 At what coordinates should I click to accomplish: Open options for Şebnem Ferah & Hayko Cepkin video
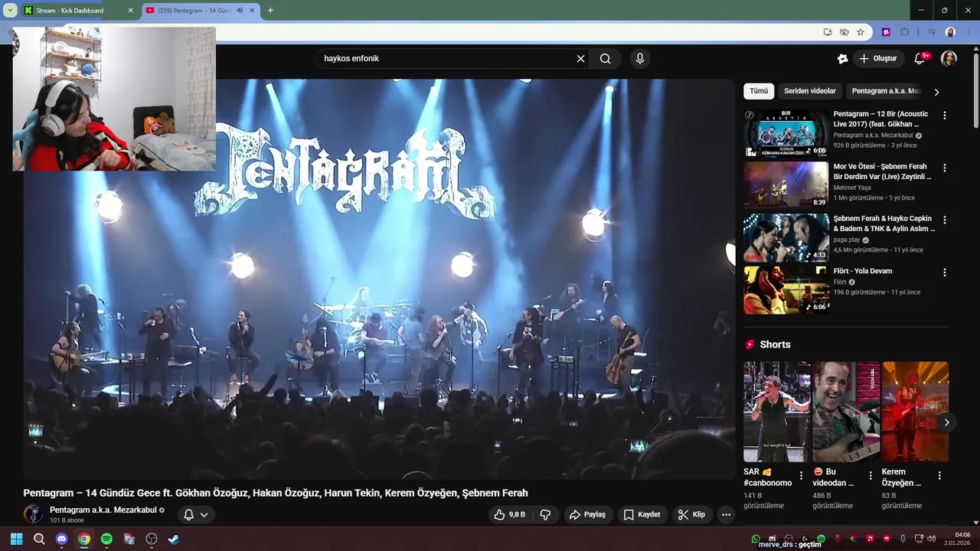click(x=944, y=220)
